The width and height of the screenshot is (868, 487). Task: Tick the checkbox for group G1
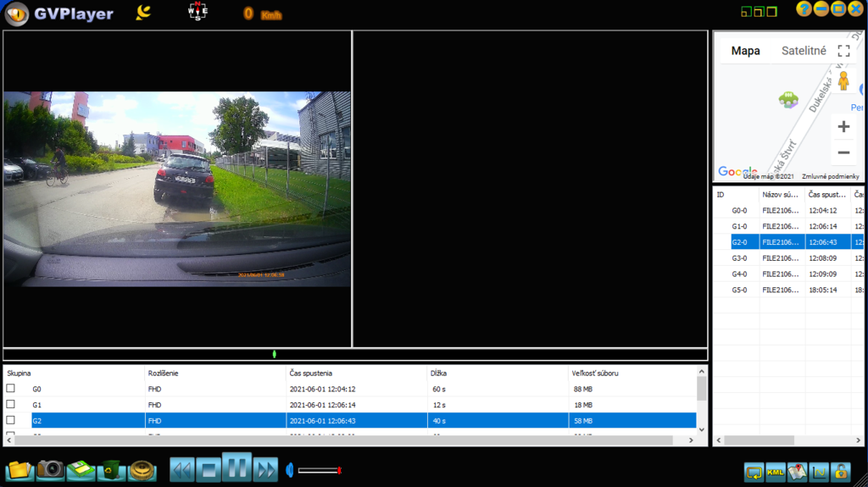click(11, 404)
